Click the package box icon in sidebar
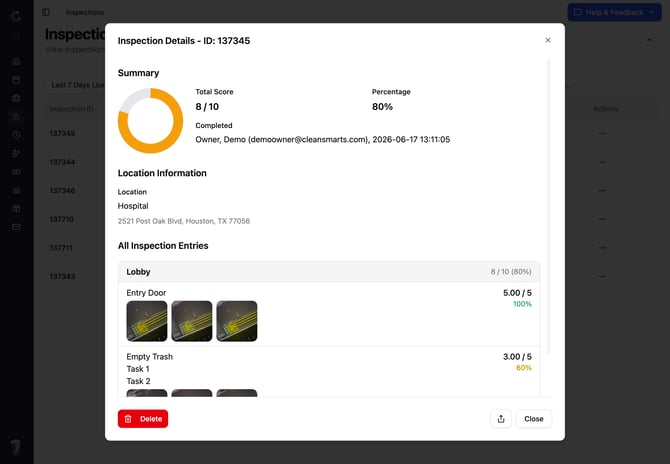 pyautogui.click(x=16, y=209)
